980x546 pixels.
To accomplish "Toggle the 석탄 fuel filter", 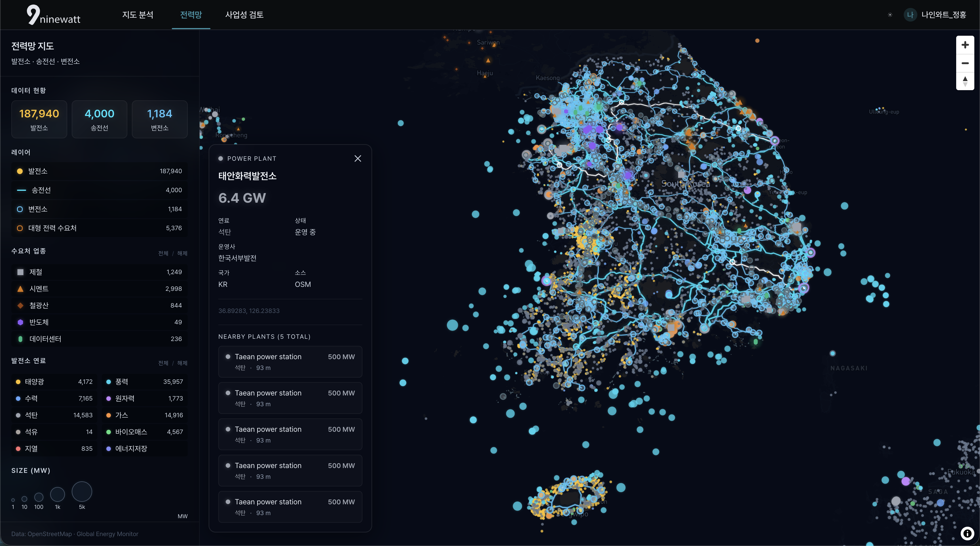I will coord(54,415).
